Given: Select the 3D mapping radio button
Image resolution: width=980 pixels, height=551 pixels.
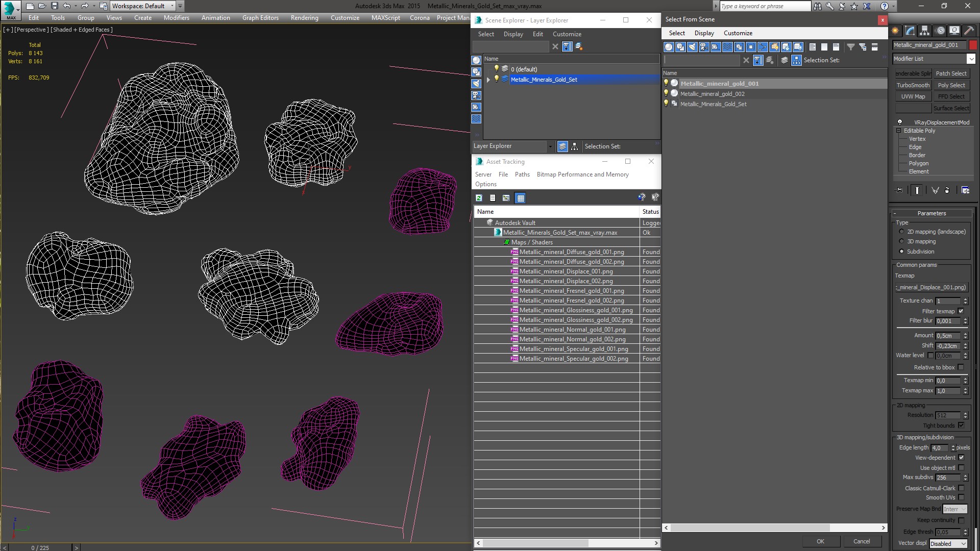Looking at the screenshot, I should point(901,241).
